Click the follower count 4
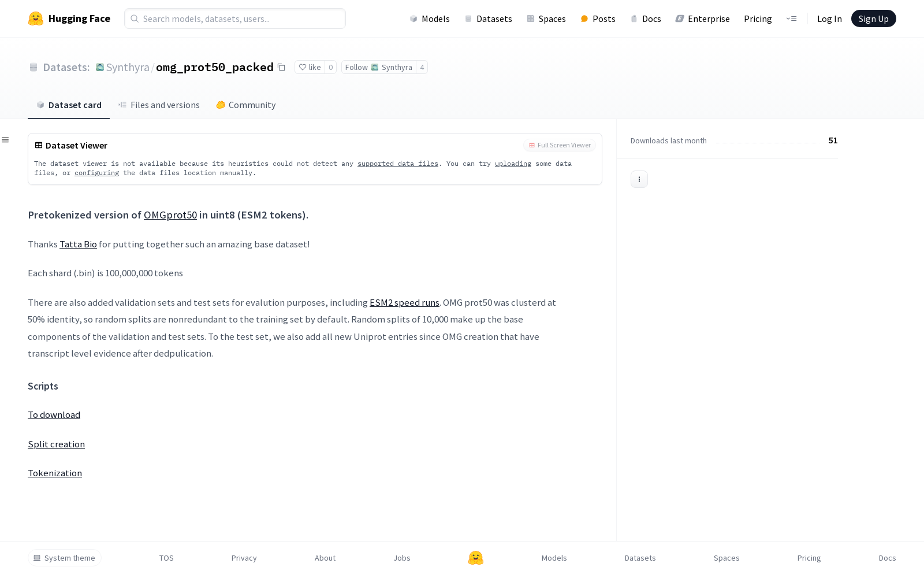This screenshot has width=924, height=578. point(422,67)
